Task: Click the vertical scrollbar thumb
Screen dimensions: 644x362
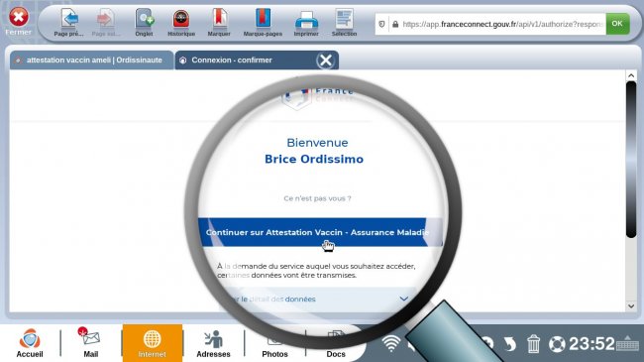Action: click(x=631, y=160)
